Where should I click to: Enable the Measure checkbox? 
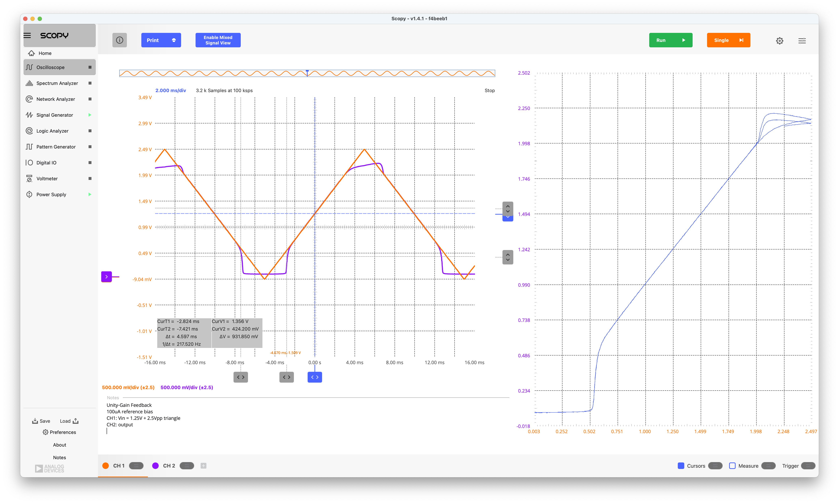(733, 466)
